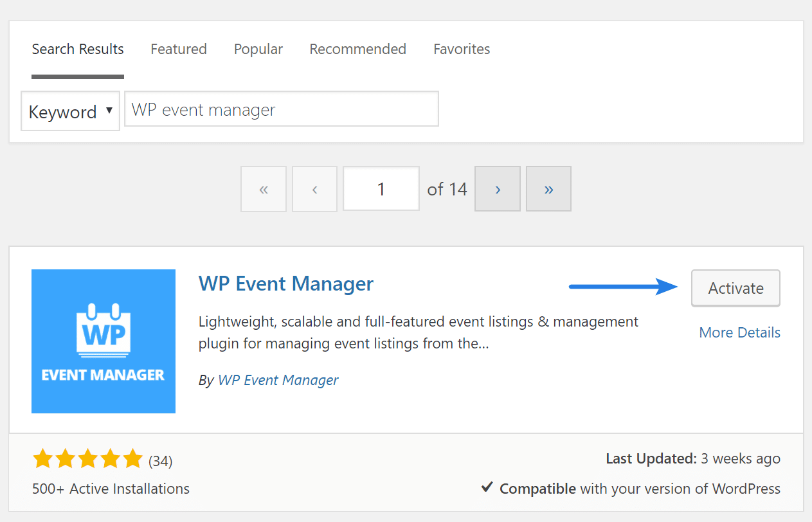Focus the plugin search field

point(282,109)
